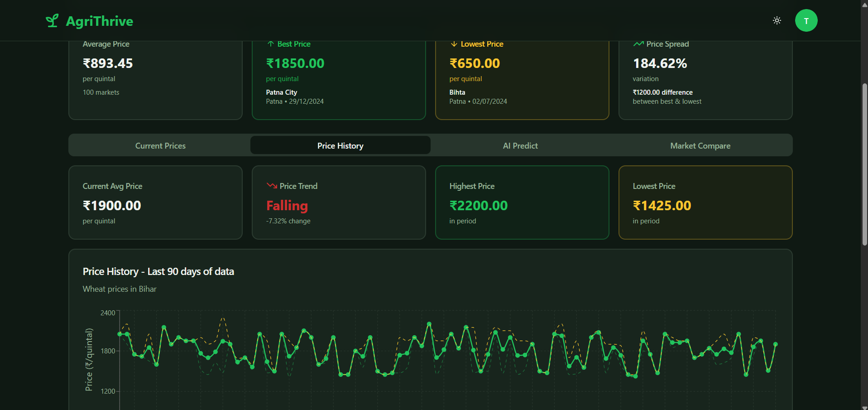Image resolution: width=868 pixels, height=410 pixels.
Task: Click the 1800 y-axis label
Action: (x=108, y=351)
